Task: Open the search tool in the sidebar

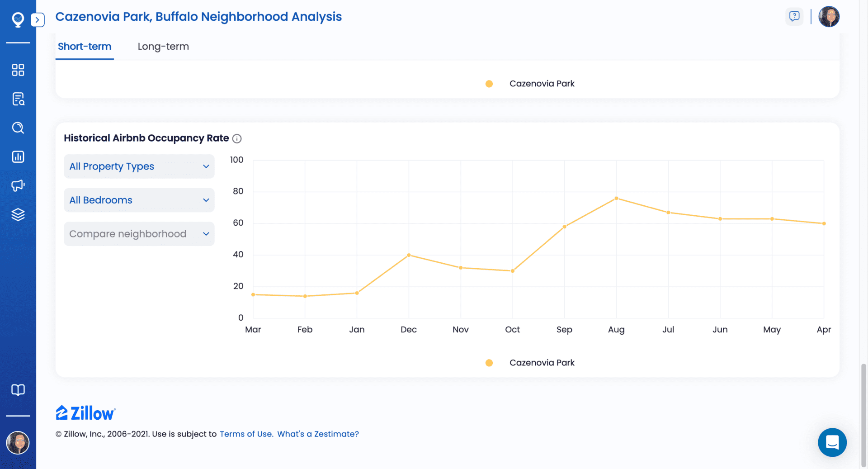Action: tap(18, 128)
